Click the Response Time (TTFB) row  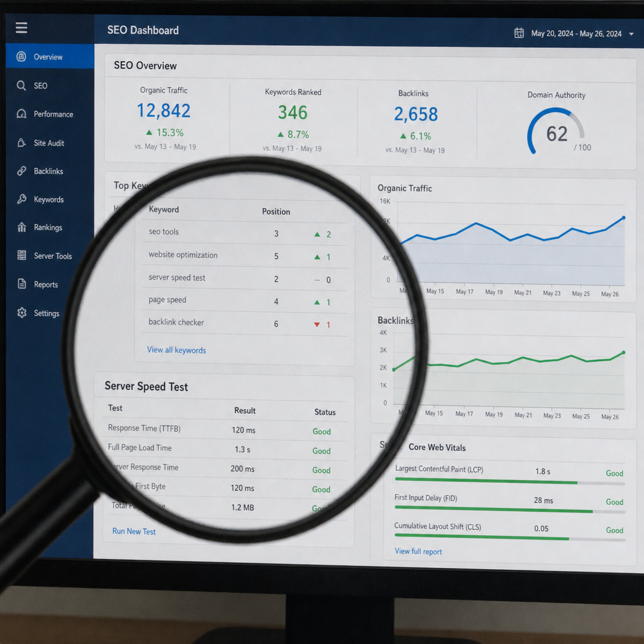click(x=225, y=430)
